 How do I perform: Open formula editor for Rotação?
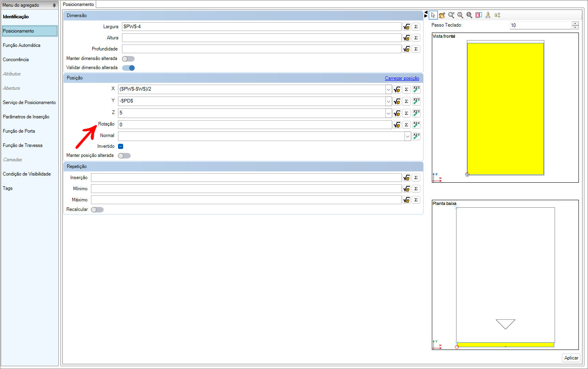[x=397, y=125]
